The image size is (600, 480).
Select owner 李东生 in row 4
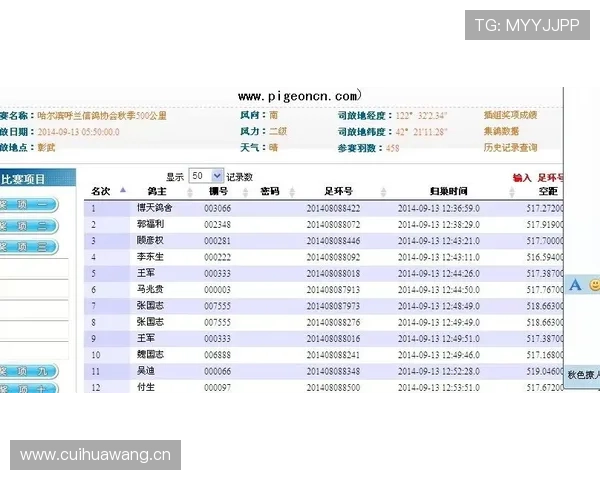(x=150, y=257)
